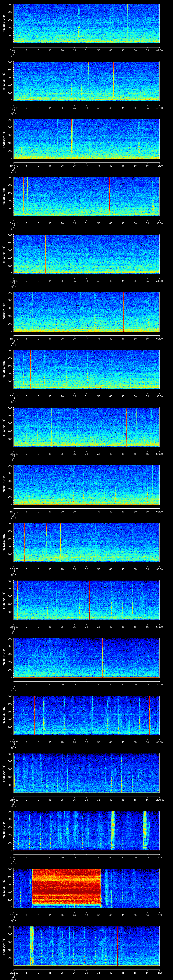The width and height of the screenshot is (173, 980).
Task: Click the 8:52:00 start time label
Action: coord(14,396)
